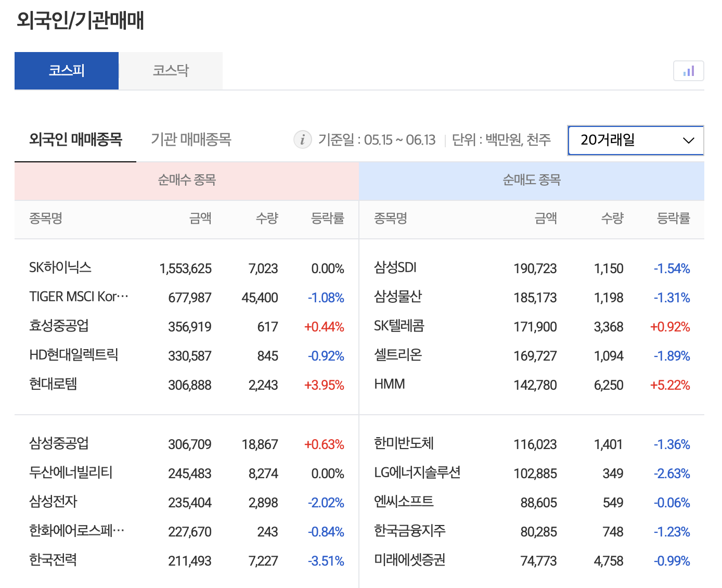Open the 20거래일 period dropdown

[636, 140]
